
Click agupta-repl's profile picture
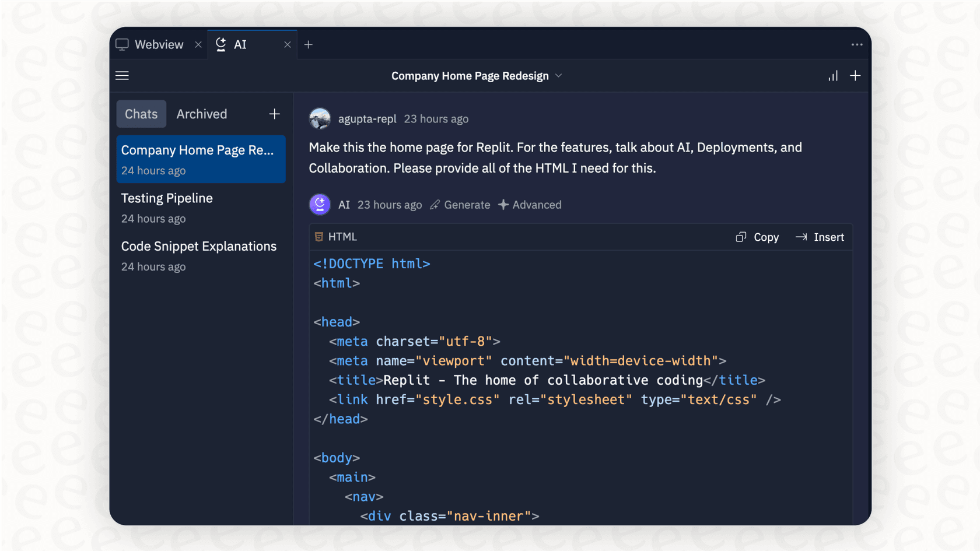click(x=320, y=118)
